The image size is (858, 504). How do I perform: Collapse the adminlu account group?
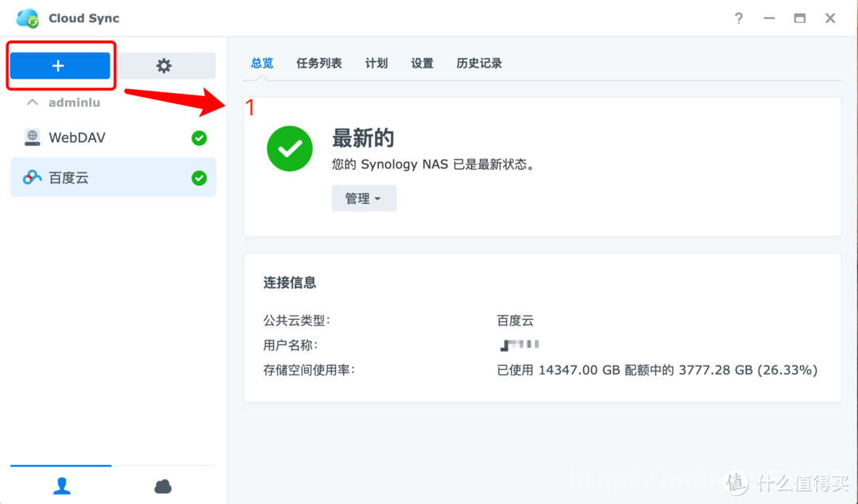pos(33,102)
